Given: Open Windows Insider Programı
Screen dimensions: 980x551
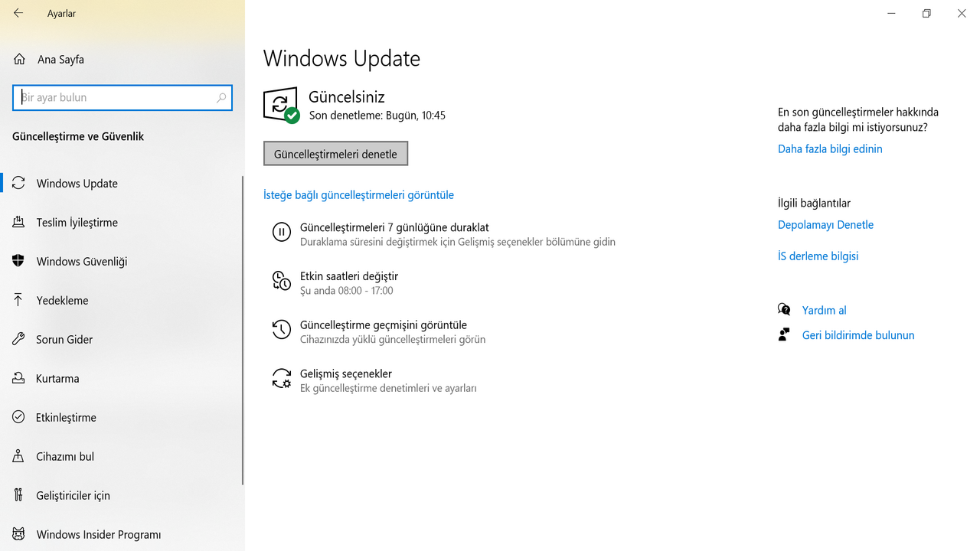Looking at the screenshot, I should pos(122,534).
